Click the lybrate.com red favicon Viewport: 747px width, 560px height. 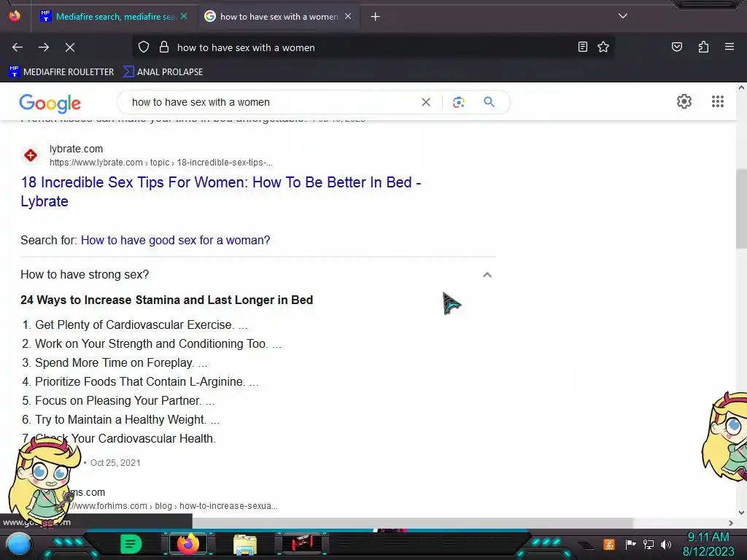[31, 155]
